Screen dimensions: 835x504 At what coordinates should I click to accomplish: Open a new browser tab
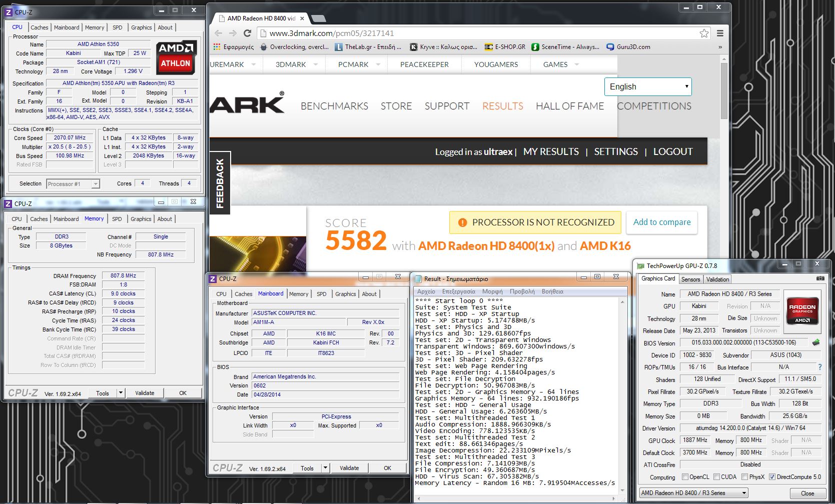tap(319, 18)
